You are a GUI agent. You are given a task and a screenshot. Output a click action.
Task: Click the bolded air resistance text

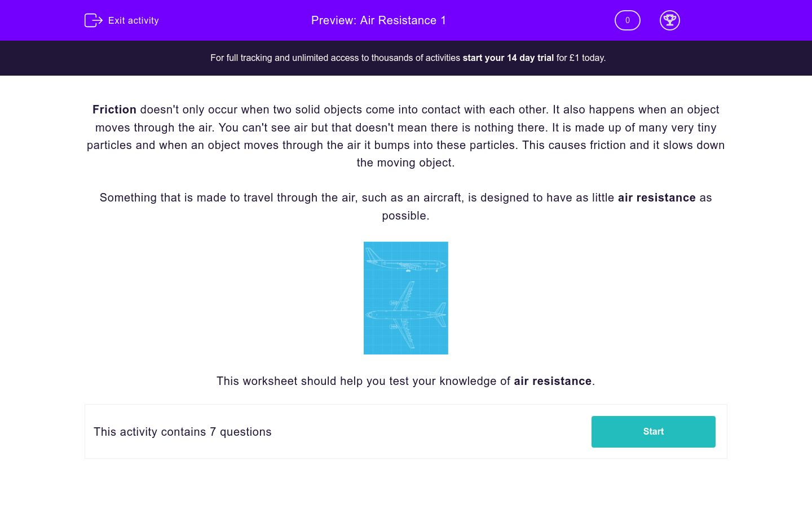tap(657, 198)
